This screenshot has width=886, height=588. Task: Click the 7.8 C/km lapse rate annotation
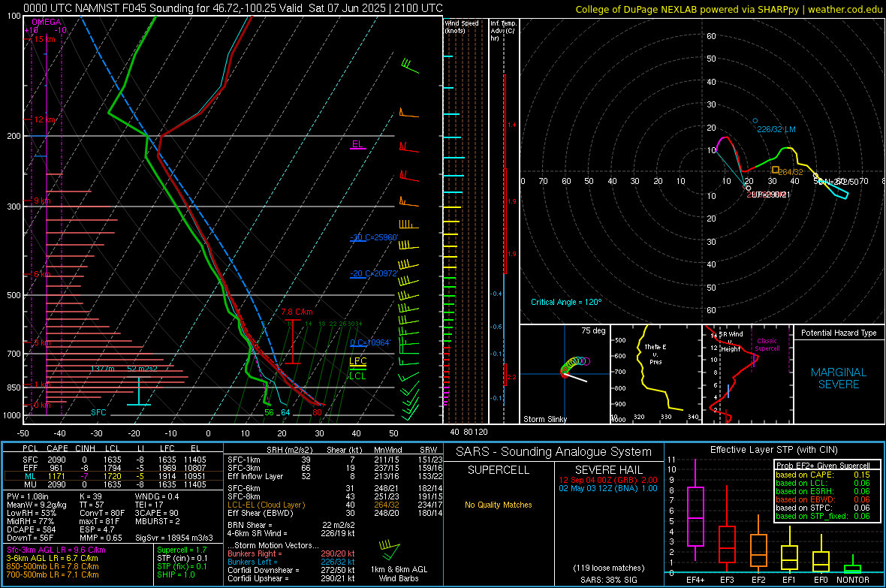297,312
